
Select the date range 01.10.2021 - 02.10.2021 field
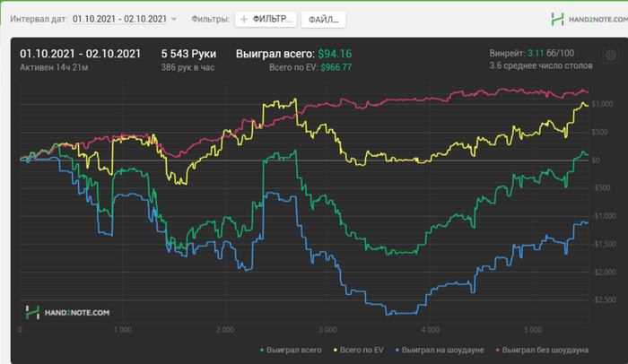[x=119, y=19]
